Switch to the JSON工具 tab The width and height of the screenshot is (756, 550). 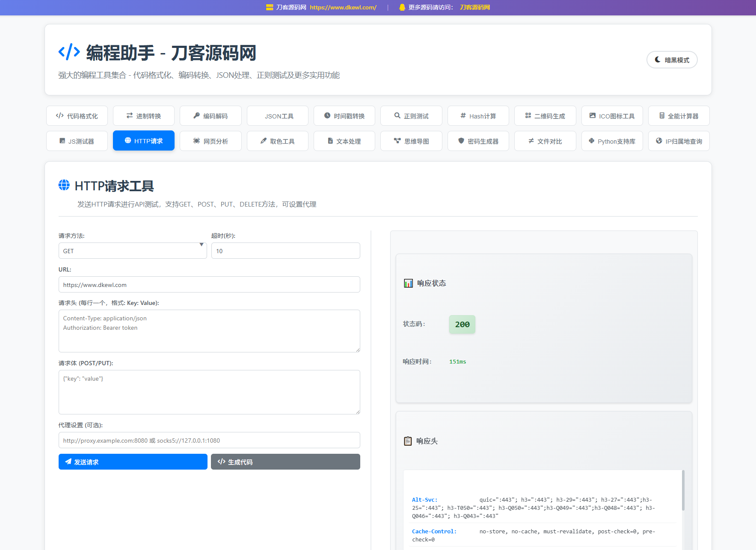[277, 115]
